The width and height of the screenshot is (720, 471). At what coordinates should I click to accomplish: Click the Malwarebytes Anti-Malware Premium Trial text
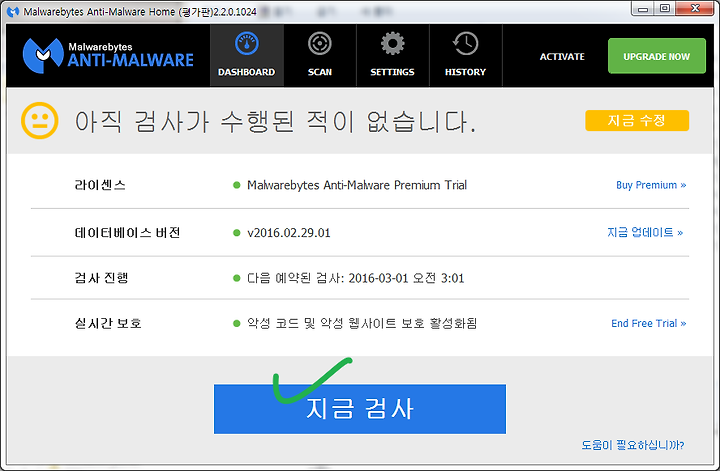pos(357,185)
